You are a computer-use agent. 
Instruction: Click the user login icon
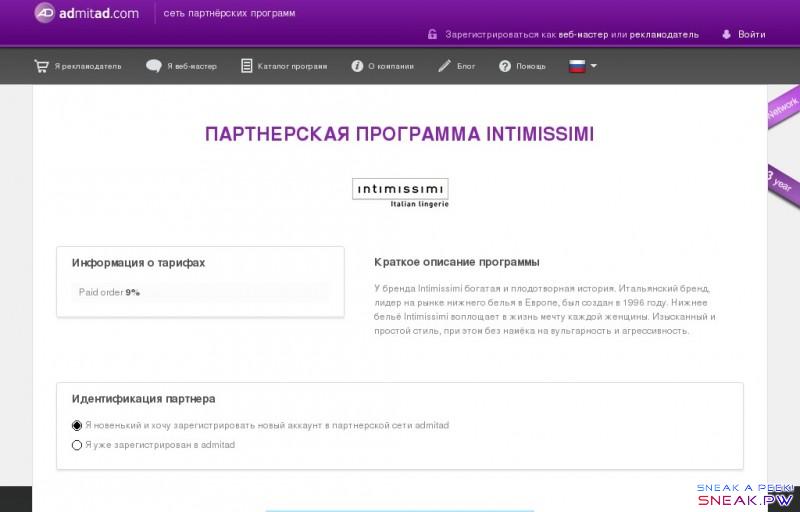tap(726, 34)
